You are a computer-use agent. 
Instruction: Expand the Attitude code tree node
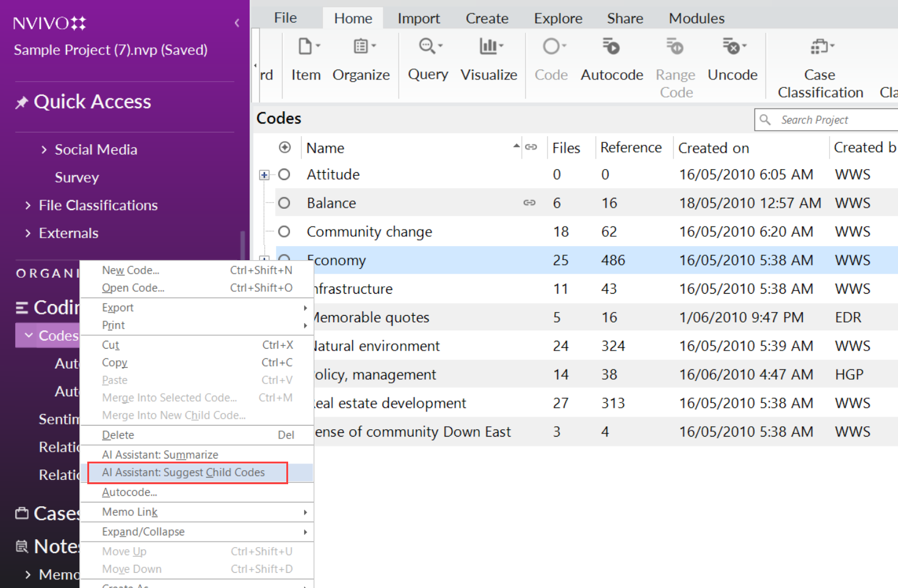tap(264, 175)
